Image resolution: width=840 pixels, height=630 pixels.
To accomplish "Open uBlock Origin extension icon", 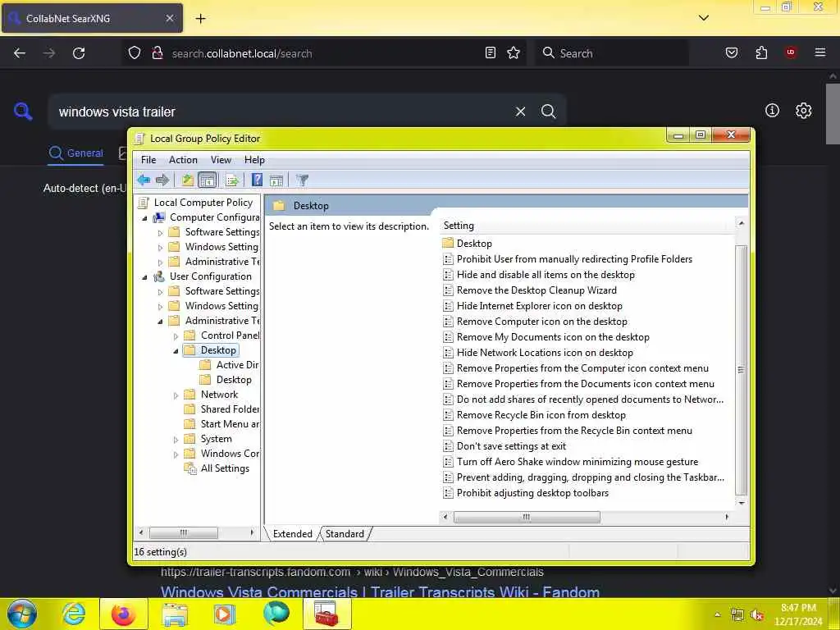I will coord(790,52).
